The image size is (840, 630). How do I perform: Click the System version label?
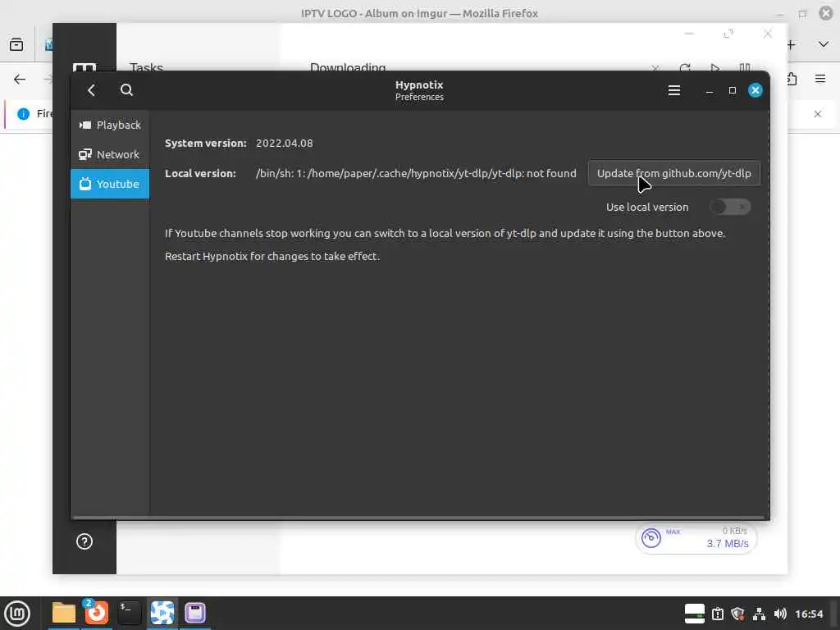coord(206,143)
